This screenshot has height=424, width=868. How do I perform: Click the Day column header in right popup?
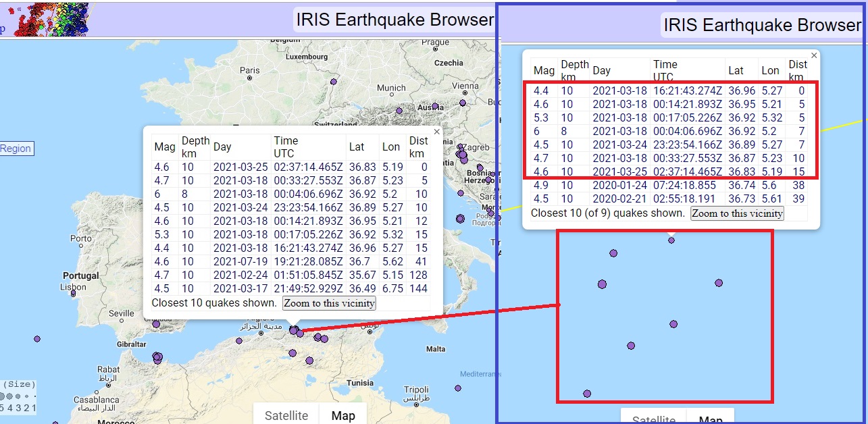tap(602, 70)
